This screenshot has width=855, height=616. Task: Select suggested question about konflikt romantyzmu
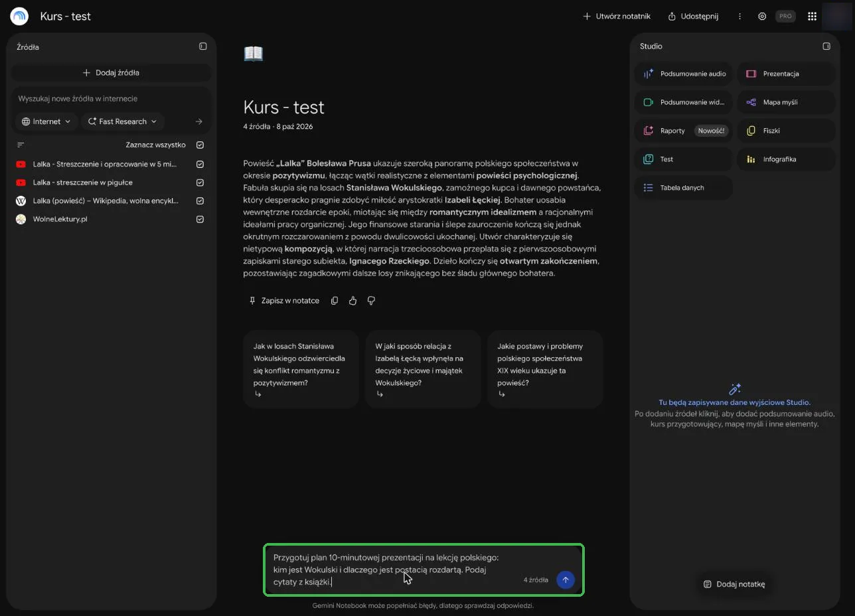pos(301,368)
